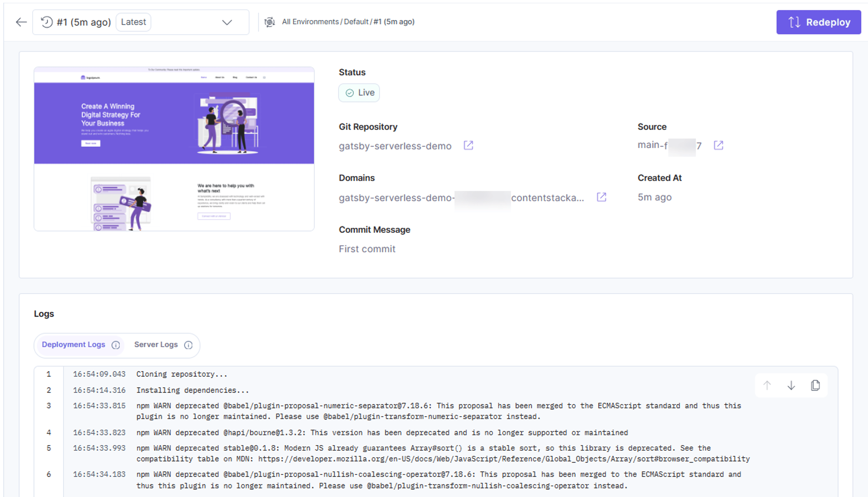Jump to bottom of logs arrow
Viewport: 868px width, 497px height.
791,385
